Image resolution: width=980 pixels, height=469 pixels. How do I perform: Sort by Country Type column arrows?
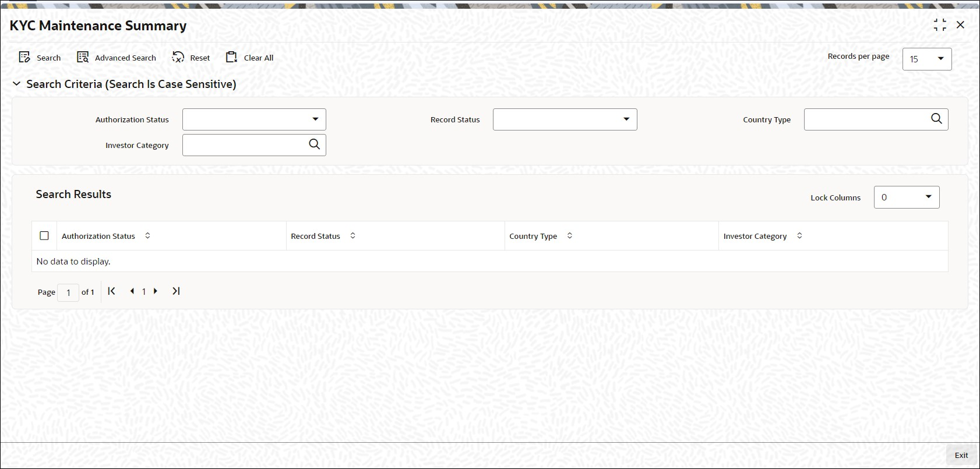click(570, 235)
